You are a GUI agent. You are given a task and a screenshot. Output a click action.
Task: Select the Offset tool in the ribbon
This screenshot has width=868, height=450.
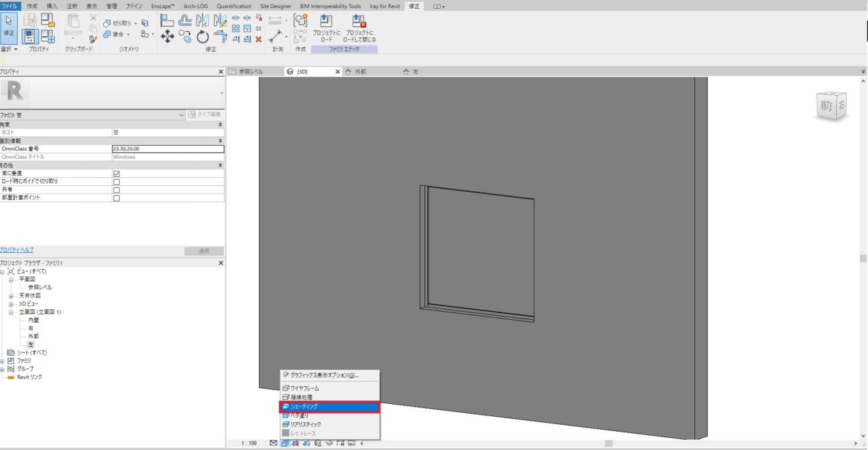(x=184, y=21)
